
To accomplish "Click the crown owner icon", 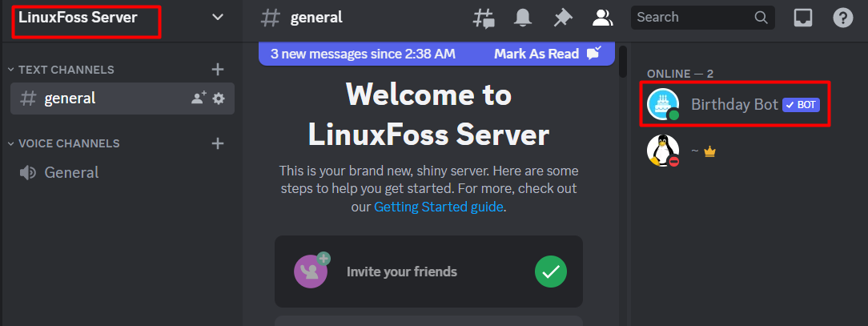I will 709,151.
